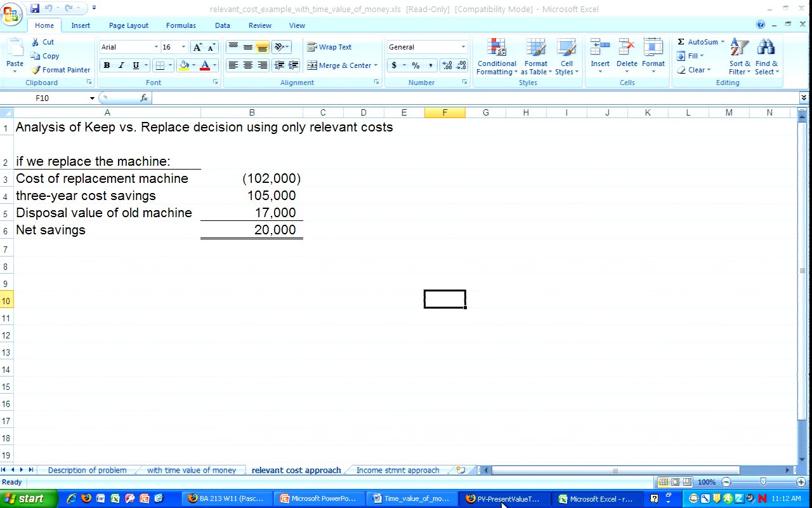Expand the General number format dropdown
The width and height of the screenshot is (812, 508).
463,47
